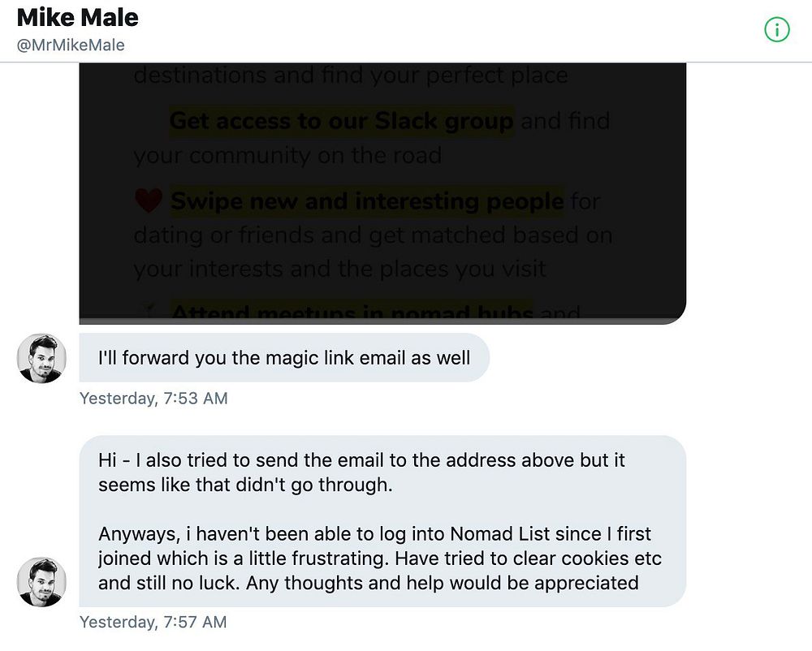
Task: Click avatar beside the frustrating login message
Action: 41,582
